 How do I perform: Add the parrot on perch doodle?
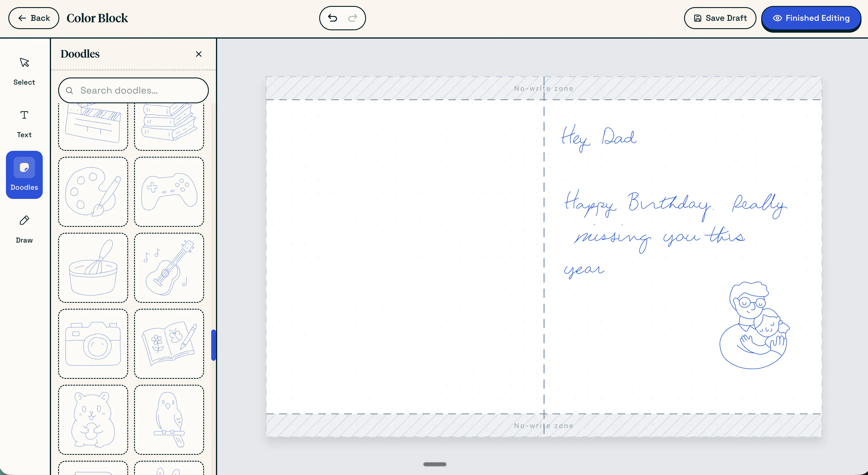tap(169, 420)
